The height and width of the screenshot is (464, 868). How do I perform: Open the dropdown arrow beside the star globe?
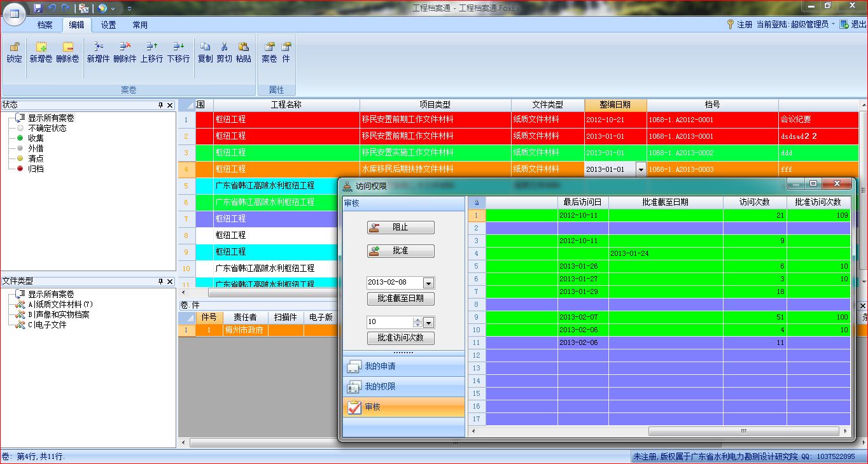[113, 8]
